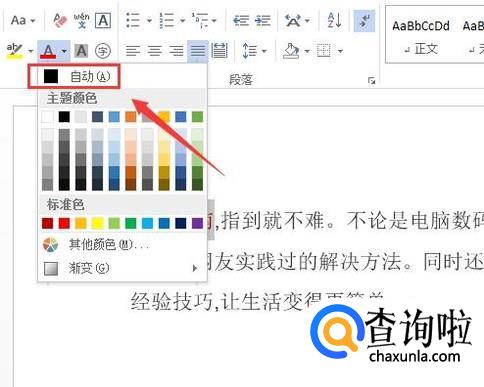Click the Enclose Characters icon
The height and width of the screenshot is (387, 484).
coord(103,51)
